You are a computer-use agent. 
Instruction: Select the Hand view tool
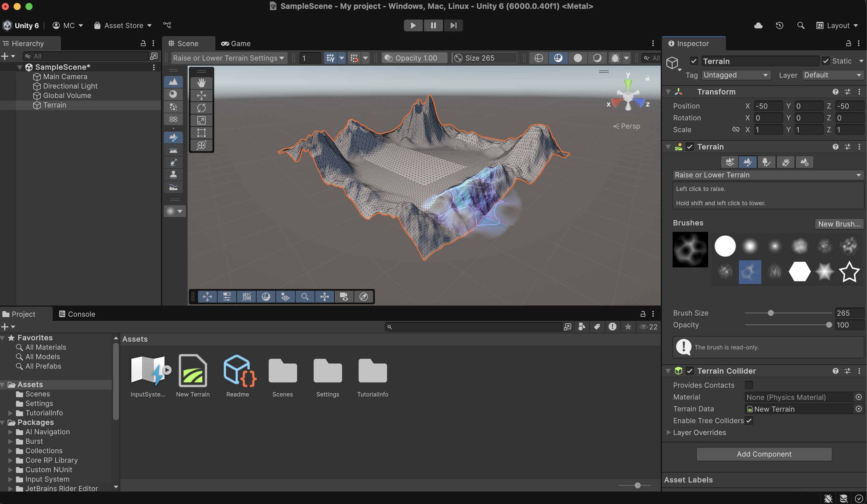[201, 83]
